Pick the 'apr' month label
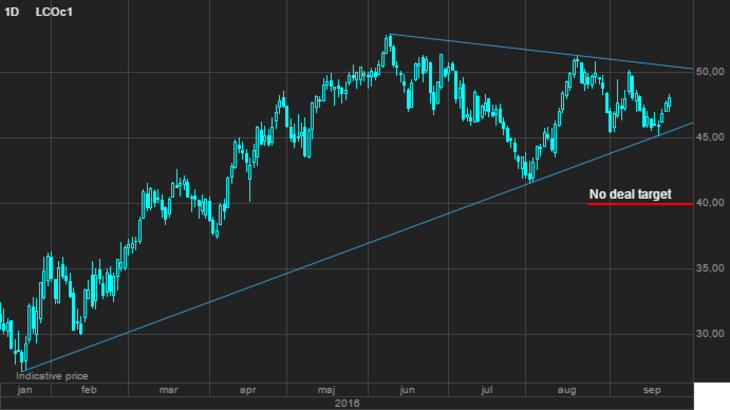Screen dimensions: 730x410 pyautogui.click(x=249, y=389)
